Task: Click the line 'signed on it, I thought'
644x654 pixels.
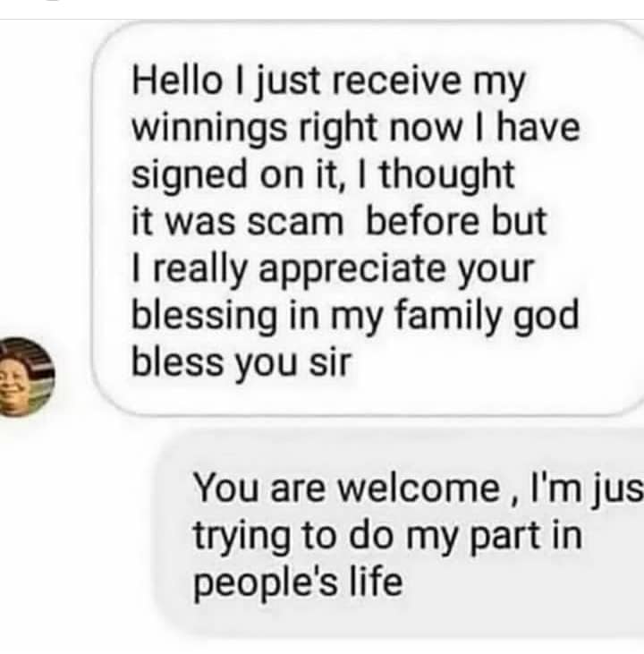Action: pyautogui.click(x=323, y=174)
